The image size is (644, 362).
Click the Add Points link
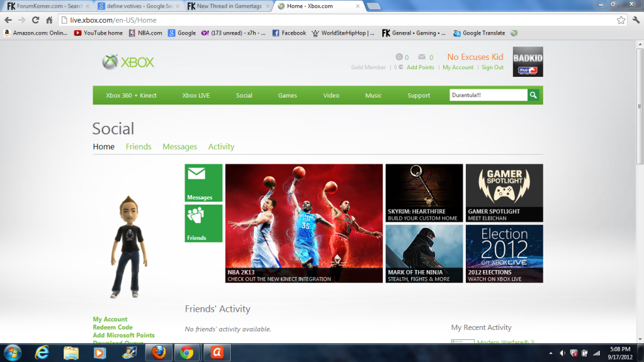point(420,67)
